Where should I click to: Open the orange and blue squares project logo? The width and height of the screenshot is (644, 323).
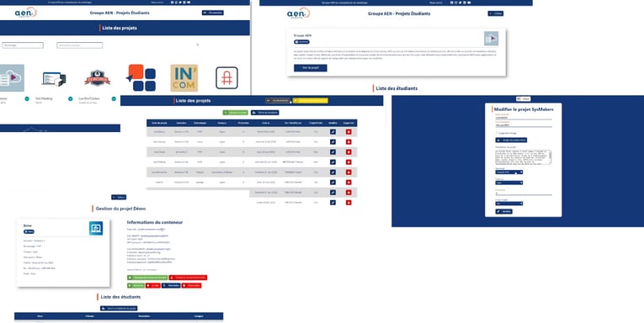click(141, 77)
